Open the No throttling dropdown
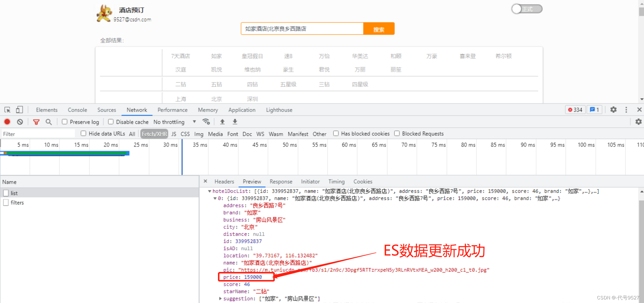This screenshot has width=644, height=303. 175,122
